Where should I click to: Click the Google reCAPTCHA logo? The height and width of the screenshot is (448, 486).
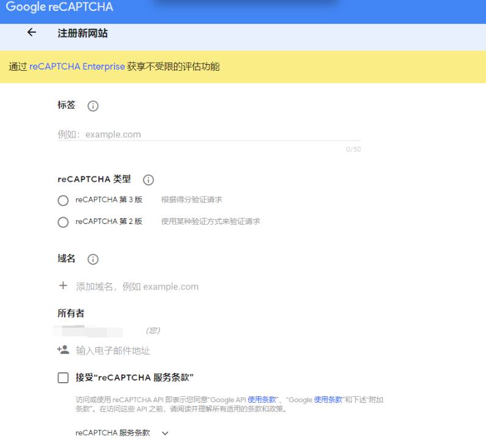click(59, 7)
